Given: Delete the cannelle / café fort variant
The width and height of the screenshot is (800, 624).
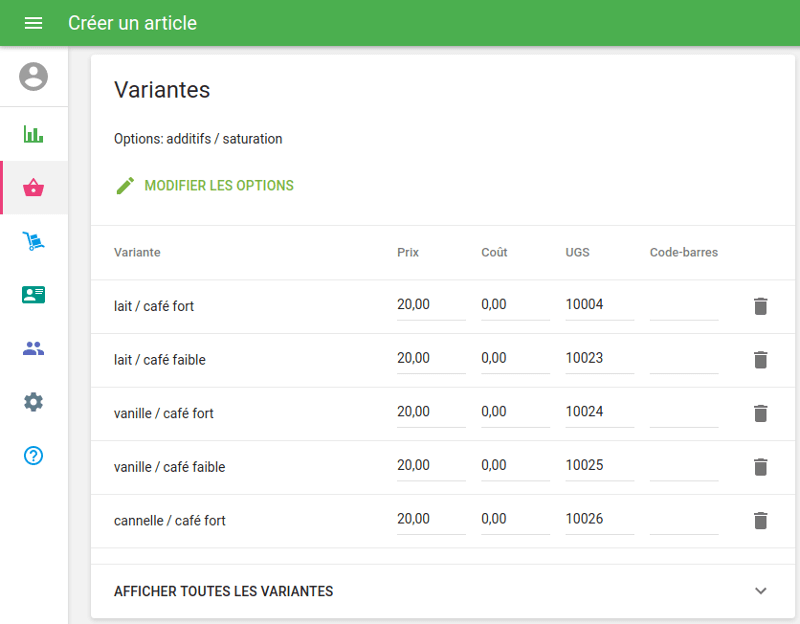Looking at the screenshot, I should click(x=761, y=520).
